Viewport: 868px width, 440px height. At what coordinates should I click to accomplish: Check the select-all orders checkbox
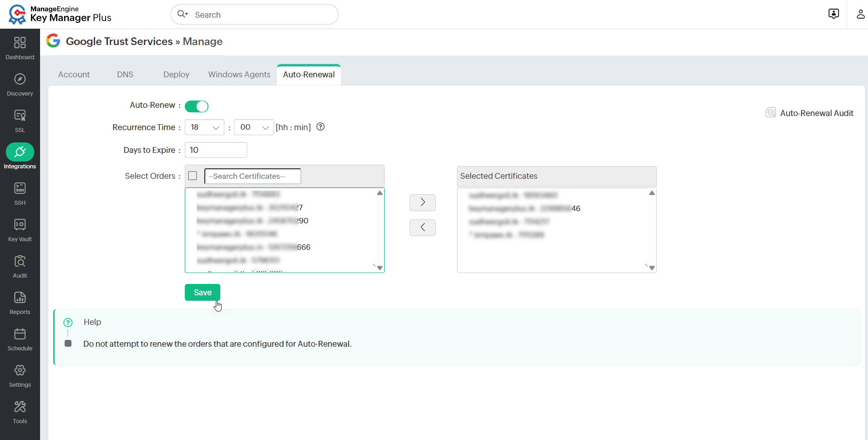193,176
